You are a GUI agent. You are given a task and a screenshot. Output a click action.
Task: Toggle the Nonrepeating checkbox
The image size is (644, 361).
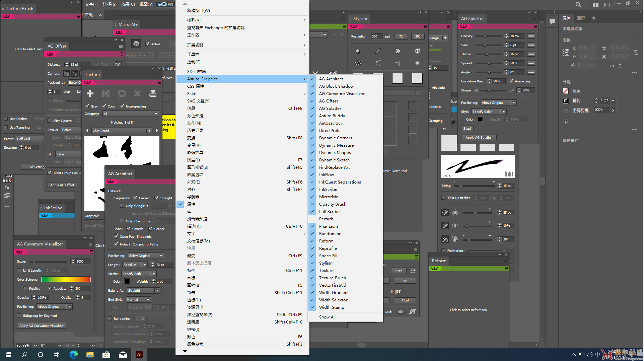[122, 106]
